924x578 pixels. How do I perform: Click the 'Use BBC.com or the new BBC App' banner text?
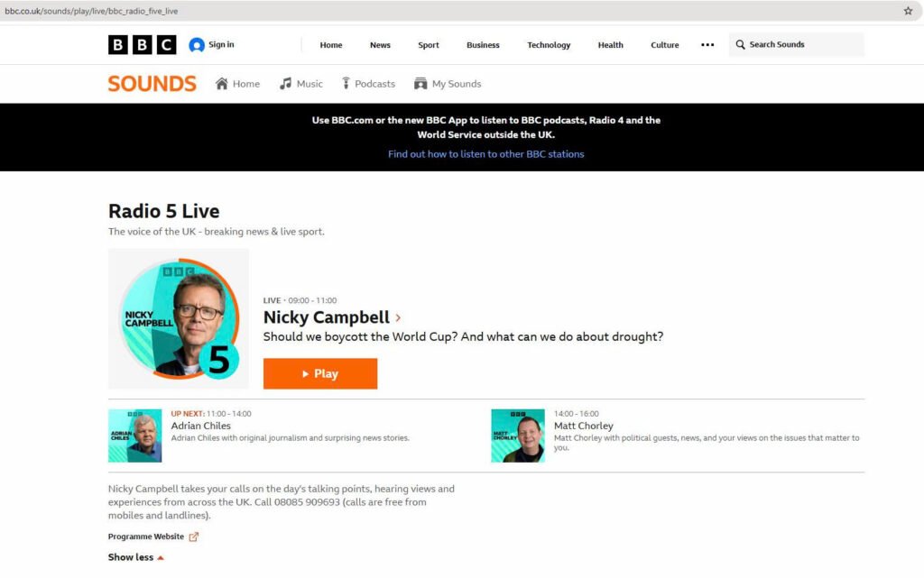click(x=486, y=127)
